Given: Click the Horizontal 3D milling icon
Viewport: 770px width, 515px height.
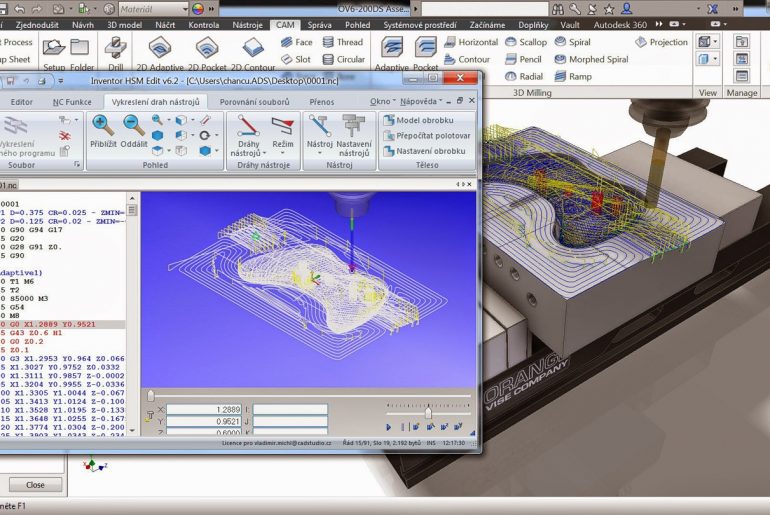Looking at the screenshot, I should coord(450,42).
